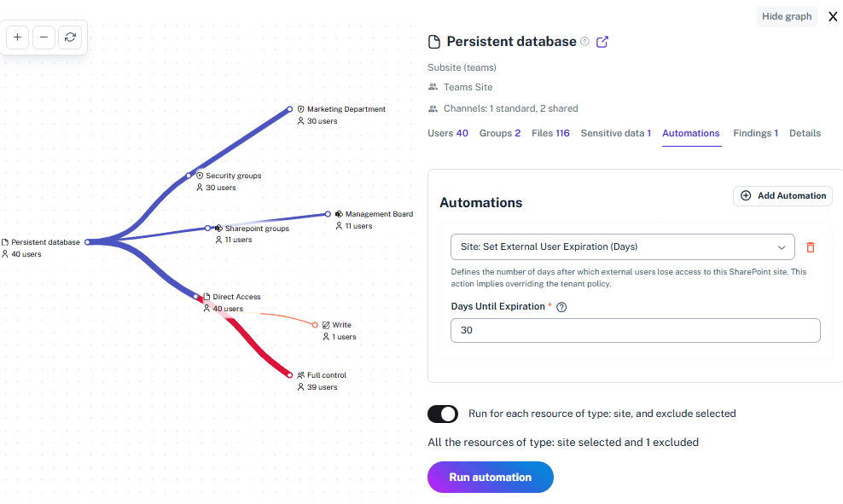Switch to the Users 40 tab

(x=448, y=133)
